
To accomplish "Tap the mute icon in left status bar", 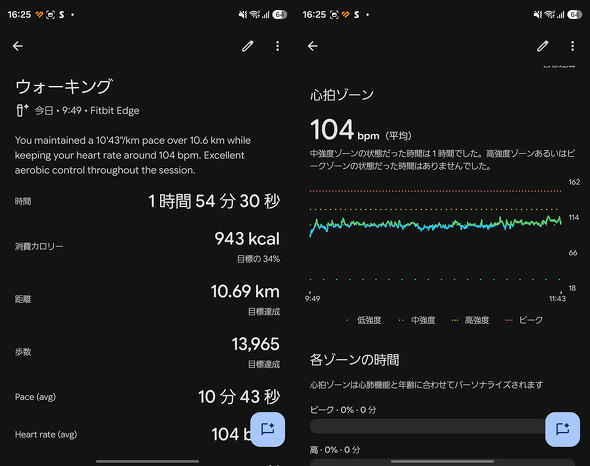I will 243,15.
